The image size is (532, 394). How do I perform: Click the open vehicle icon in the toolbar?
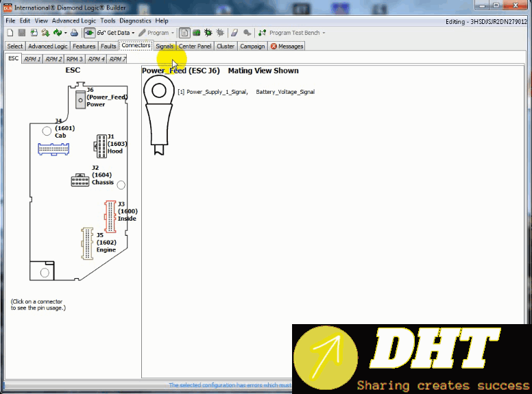coord(34,33)
